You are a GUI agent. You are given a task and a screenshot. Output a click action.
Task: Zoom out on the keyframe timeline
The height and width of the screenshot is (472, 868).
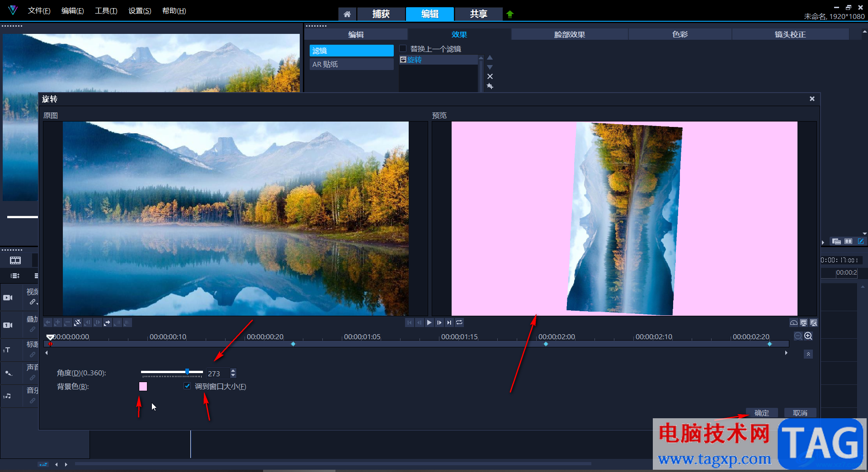click(x=798, y=336)
